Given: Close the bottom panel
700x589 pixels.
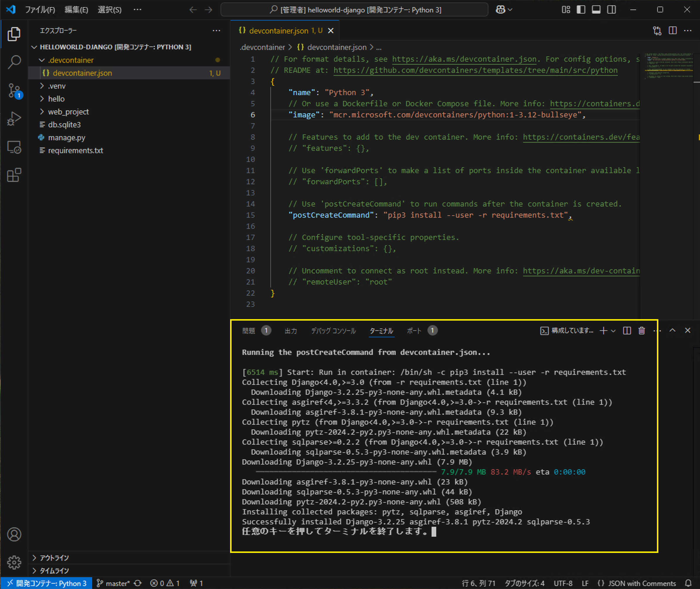Looking at the screenshot, I should [x=688, y=330].
